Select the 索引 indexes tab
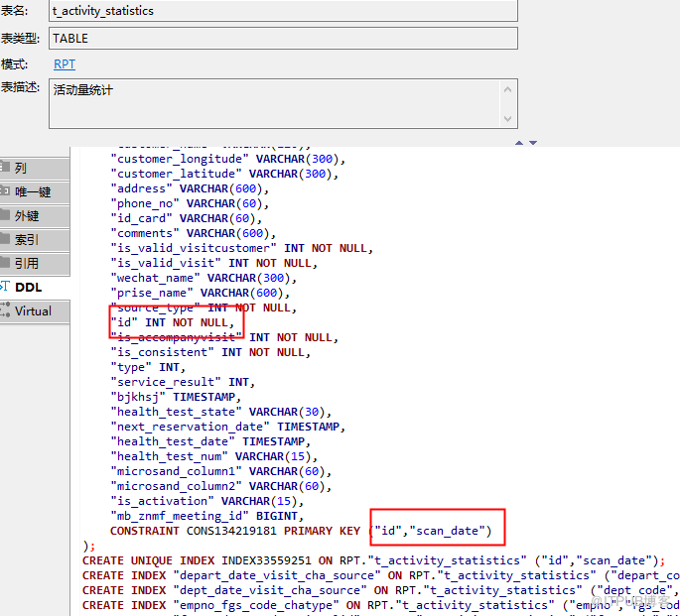The width and height of the screenshot is (680, 616). (x=27, y=240)
